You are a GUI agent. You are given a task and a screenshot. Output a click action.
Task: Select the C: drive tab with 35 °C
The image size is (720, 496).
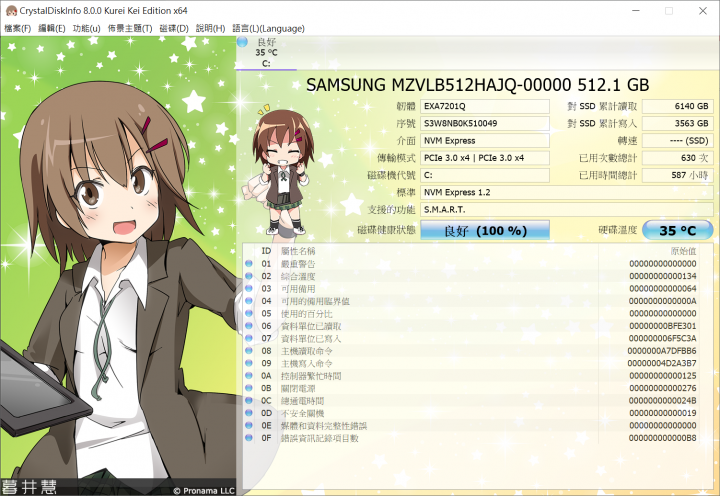coord(266,53)
